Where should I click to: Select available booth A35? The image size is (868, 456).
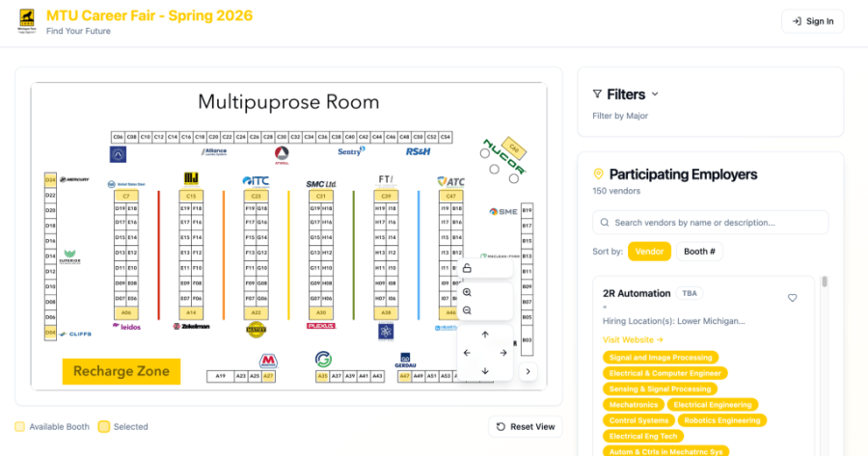tap(322, 376)
